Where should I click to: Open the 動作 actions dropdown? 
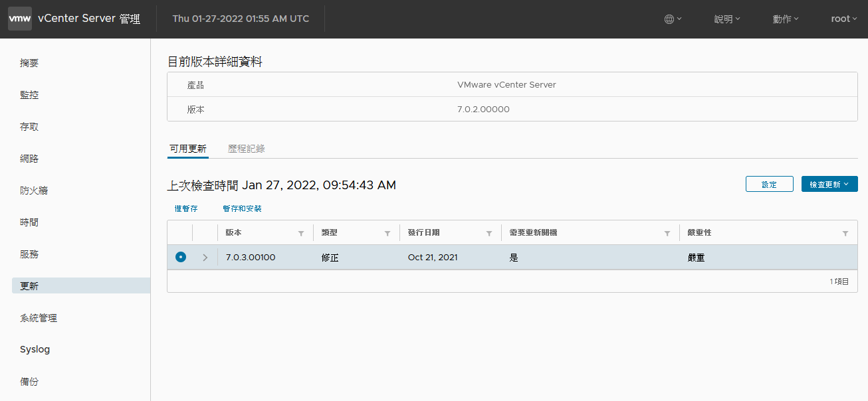pyautogui.click(x=786, y=19)
